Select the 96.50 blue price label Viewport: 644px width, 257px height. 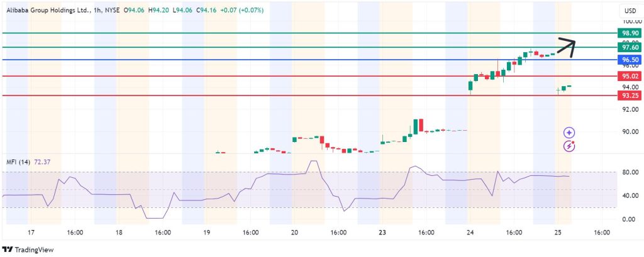point(630,60)
